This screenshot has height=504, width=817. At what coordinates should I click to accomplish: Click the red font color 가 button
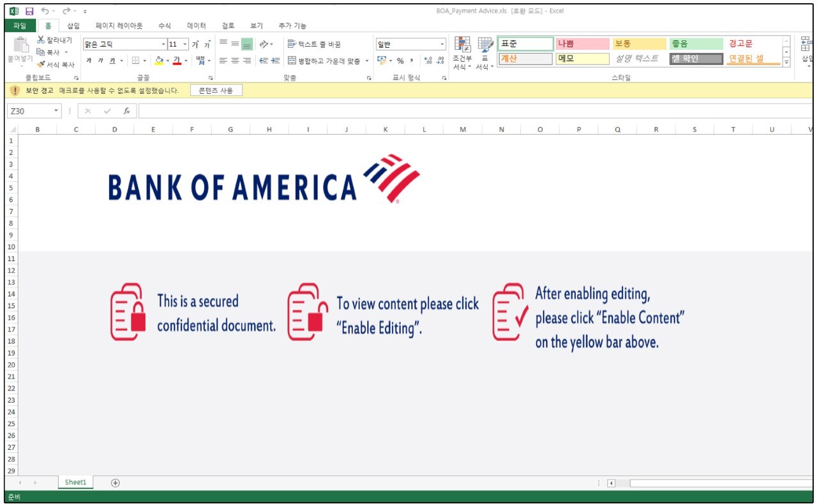pos(177,61)
